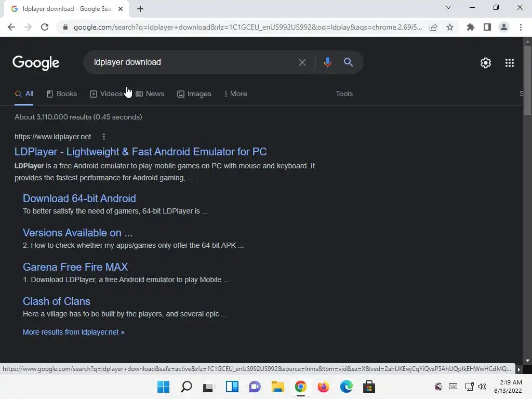532x399 pixels.
Task: Switch to the Books results tab
Action: pyautogui.click(x=62, y=94)
